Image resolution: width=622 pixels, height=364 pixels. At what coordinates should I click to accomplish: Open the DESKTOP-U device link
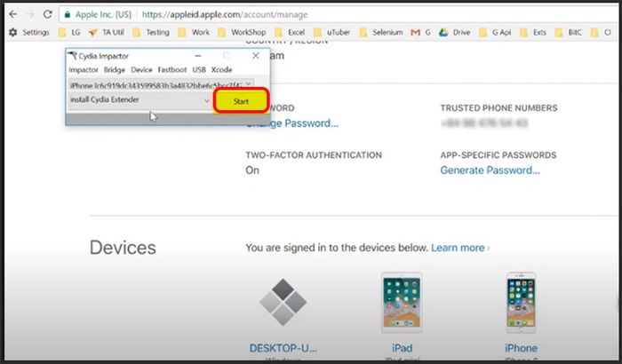(x=283, y=348)
